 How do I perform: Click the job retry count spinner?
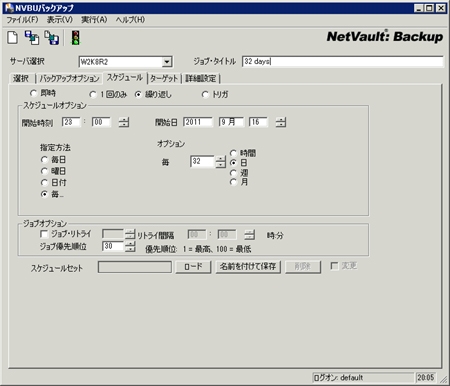[x=130, y=234]
